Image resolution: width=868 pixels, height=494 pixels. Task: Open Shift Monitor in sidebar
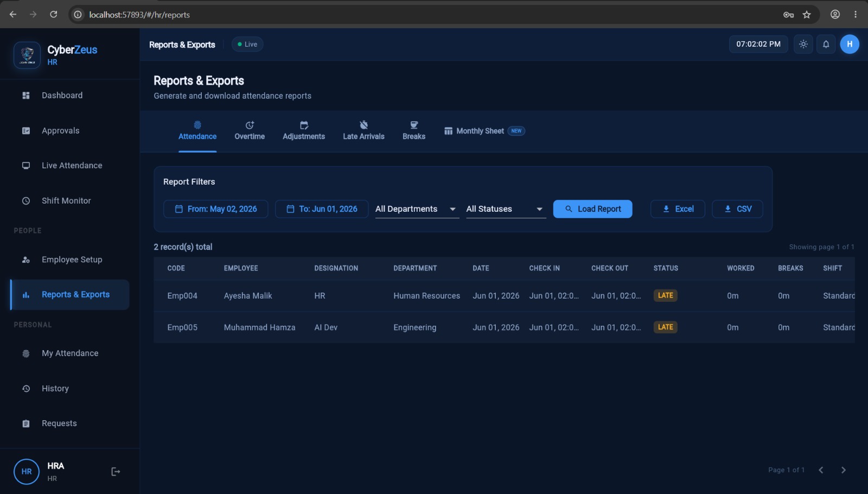click(69, 201)
